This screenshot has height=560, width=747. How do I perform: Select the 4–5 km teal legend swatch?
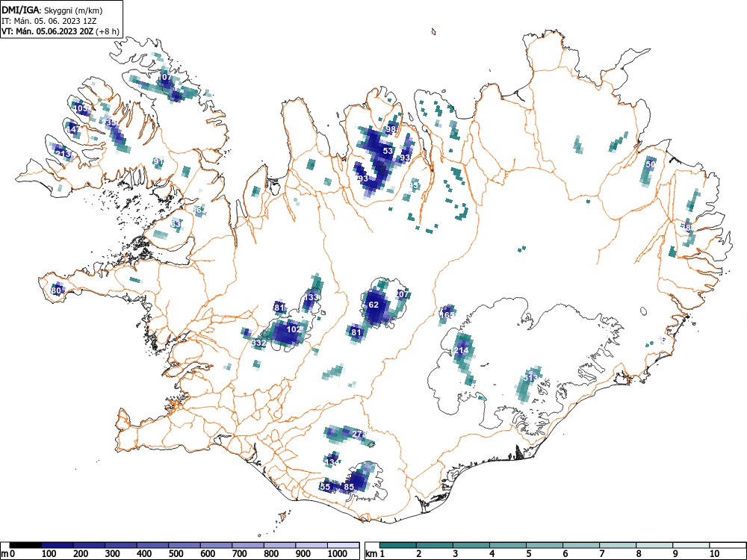click(x=508, y=545)
